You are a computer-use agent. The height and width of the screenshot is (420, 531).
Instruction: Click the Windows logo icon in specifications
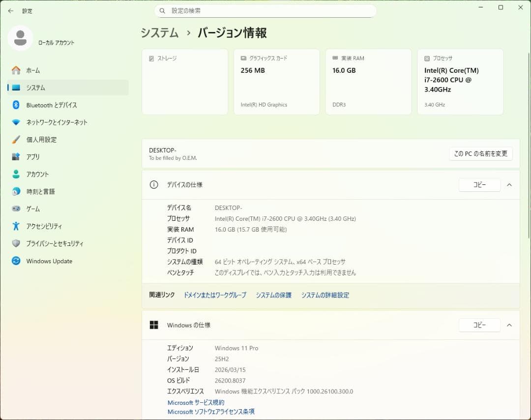pyautogui.click(x=154, y=325)
